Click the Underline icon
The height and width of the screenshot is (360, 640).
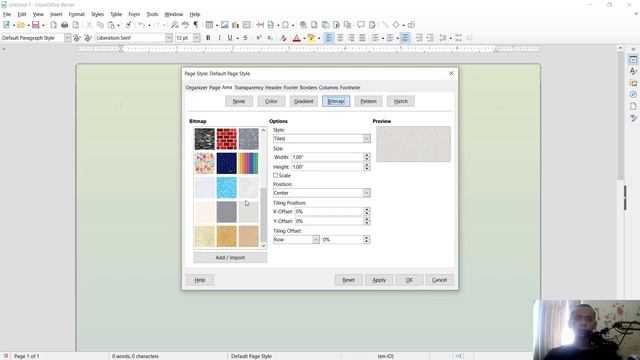pos(230,38)
